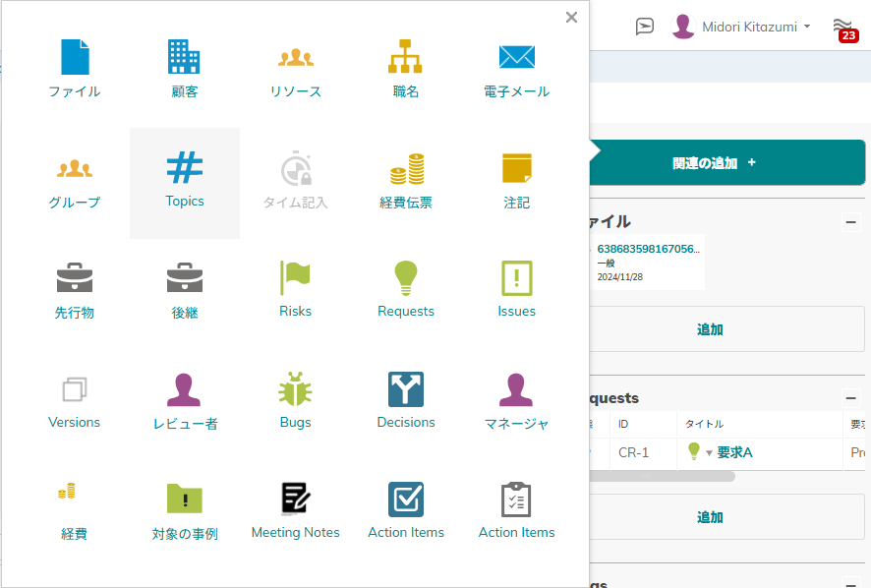Pick the レビュー者 person icon
Image resolution: width=871 pixels, height=588 pixels.
183,389
